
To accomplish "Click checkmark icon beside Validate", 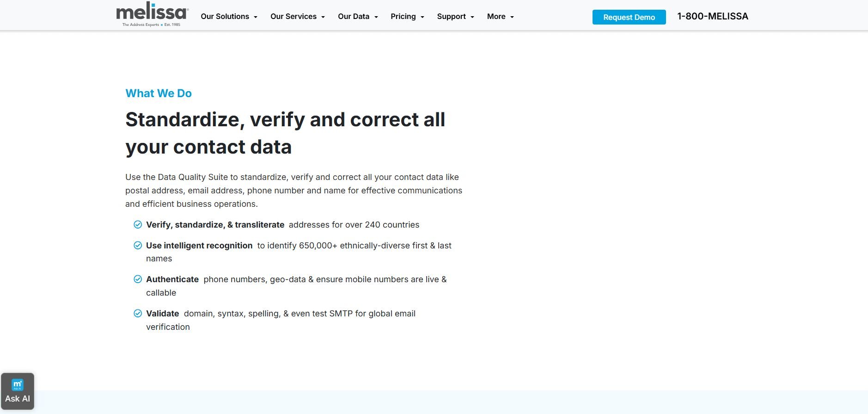I will coord(138,314).
